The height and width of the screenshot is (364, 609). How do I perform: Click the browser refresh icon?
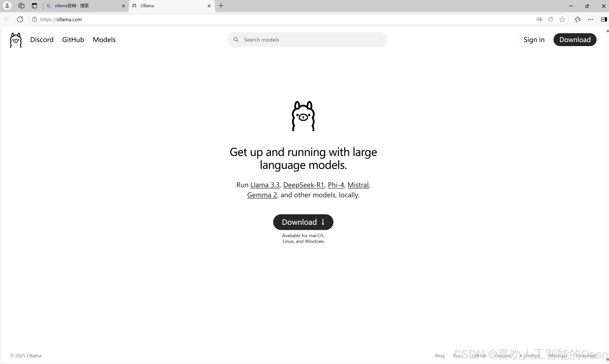coord(20,19)
